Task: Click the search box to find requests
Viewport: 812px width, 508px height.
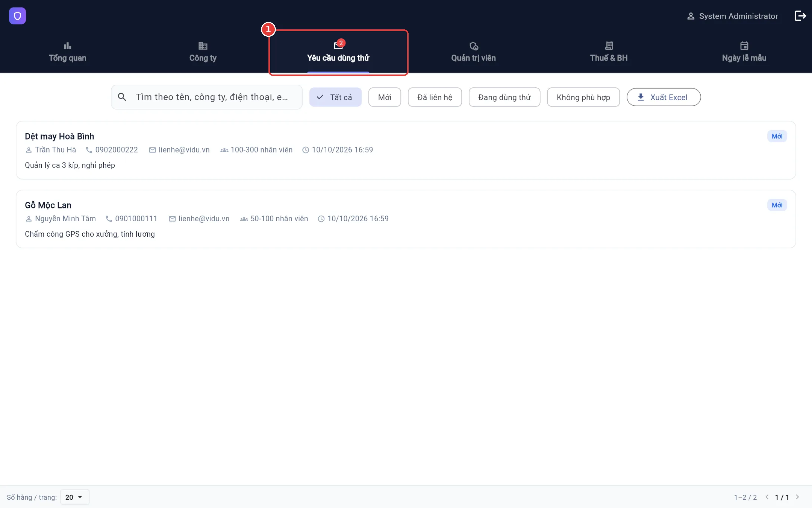Action: click(x=207, y=97)
